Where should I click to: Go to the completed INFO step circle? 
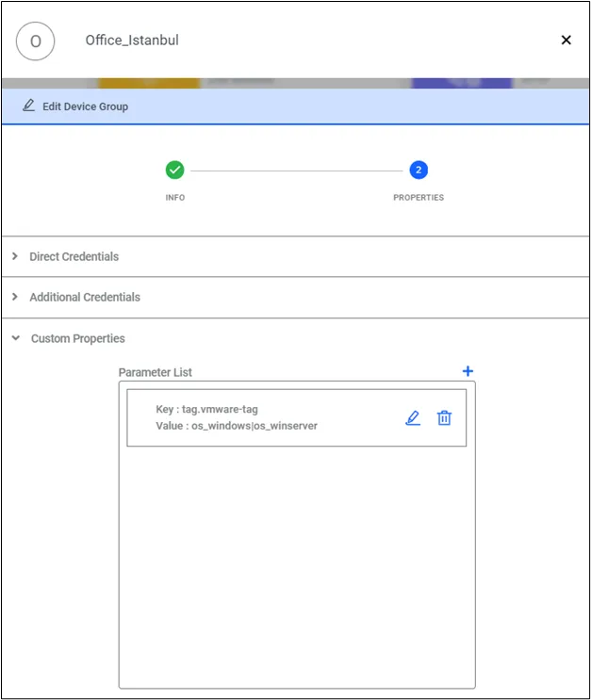point(174,171)
